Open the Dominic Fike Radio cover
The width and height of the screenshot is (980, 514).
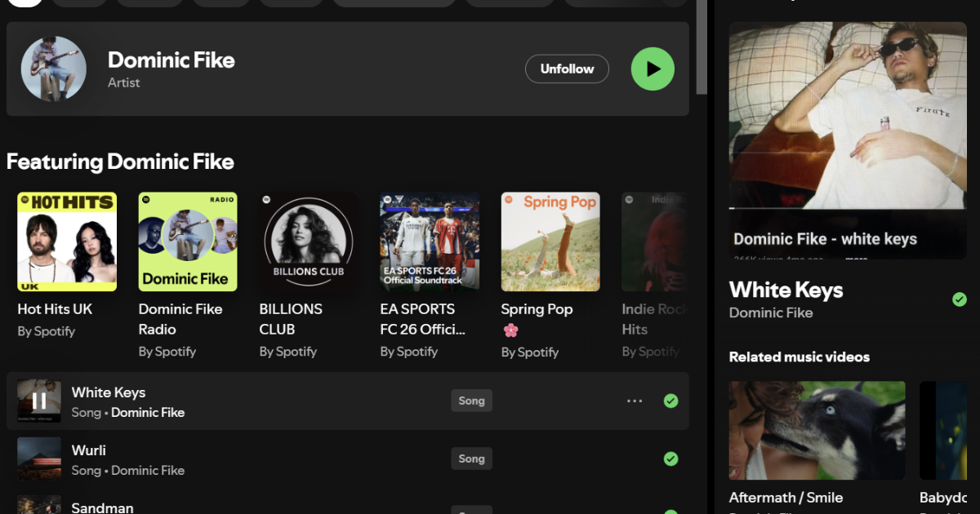[188, 241]
